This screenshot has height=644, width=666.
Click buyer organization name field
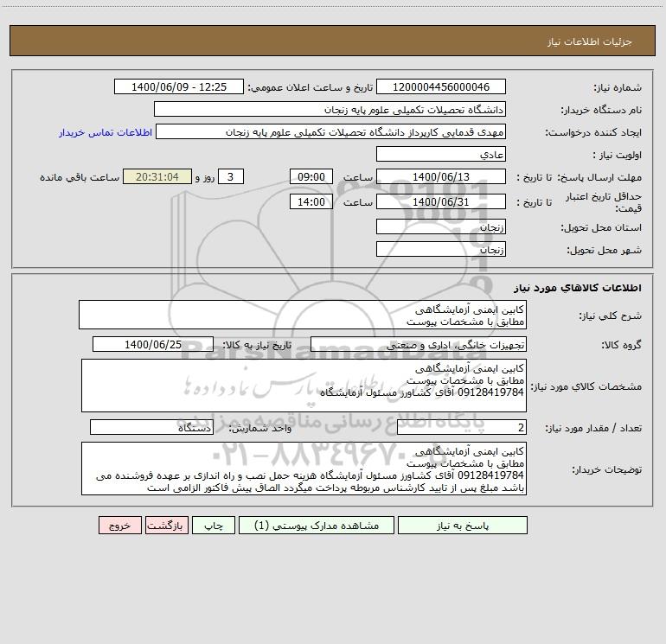click(x=330, y=109)
